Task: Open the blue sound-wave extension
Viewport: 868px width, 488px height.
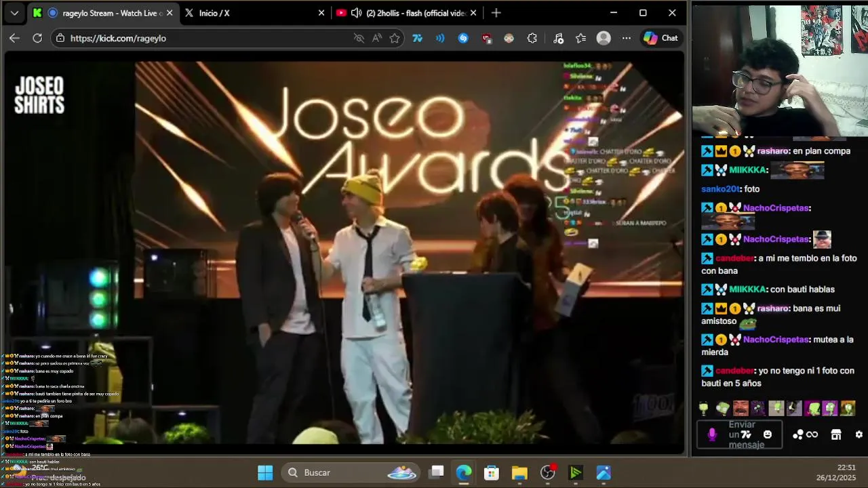Action: point(440,38)
